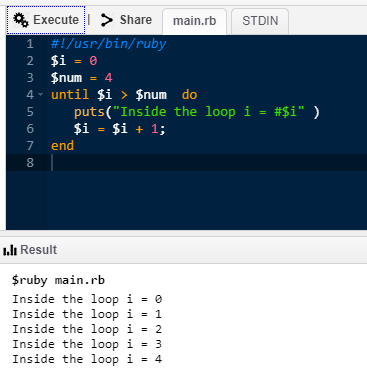
Task: Click output line 'Inside the loop i = 0'
Action: click(87, 299)
